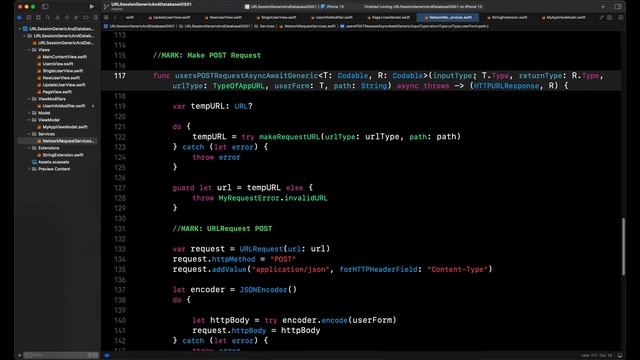Click plus button at navigator bottom
The height and width of the screenshot is (360, 640).
point(19,355)
